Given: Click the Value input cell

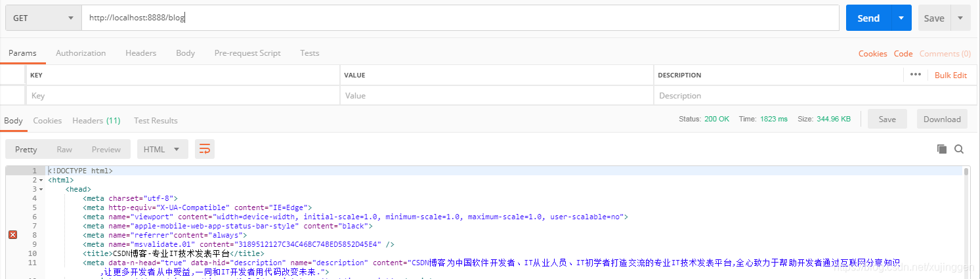Looking at the screenshot, I should [x=496, y=95].
